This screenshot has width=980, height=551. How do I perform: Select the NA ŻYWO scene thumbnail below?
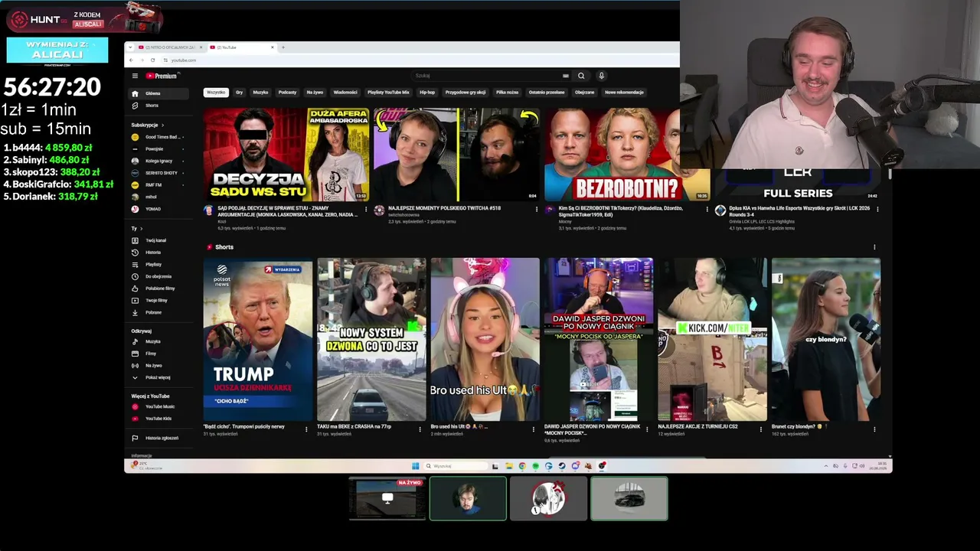click(387, 499)
